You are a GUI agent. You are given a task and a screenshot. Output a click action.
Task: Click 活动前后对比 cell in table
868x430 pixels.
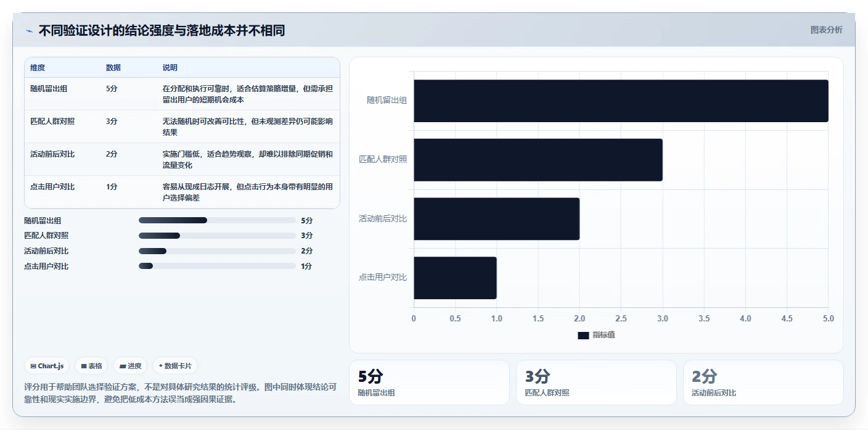(52, 154)
